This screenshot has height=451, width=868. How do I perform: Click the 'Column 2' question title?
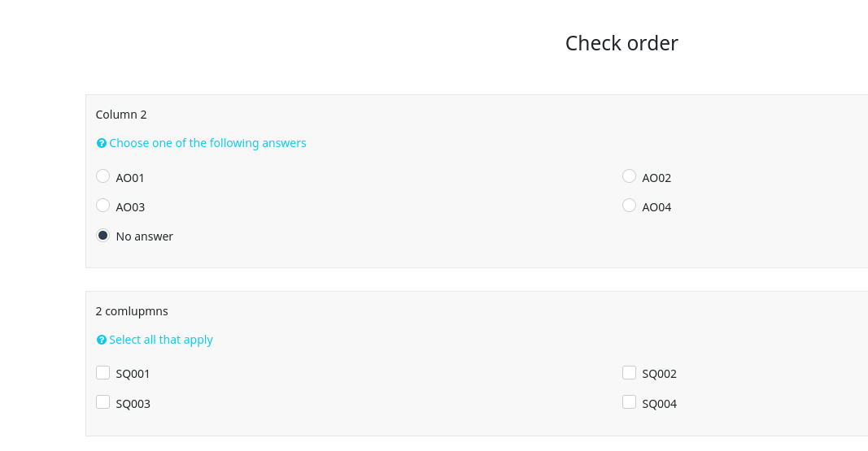pos(121,115)
